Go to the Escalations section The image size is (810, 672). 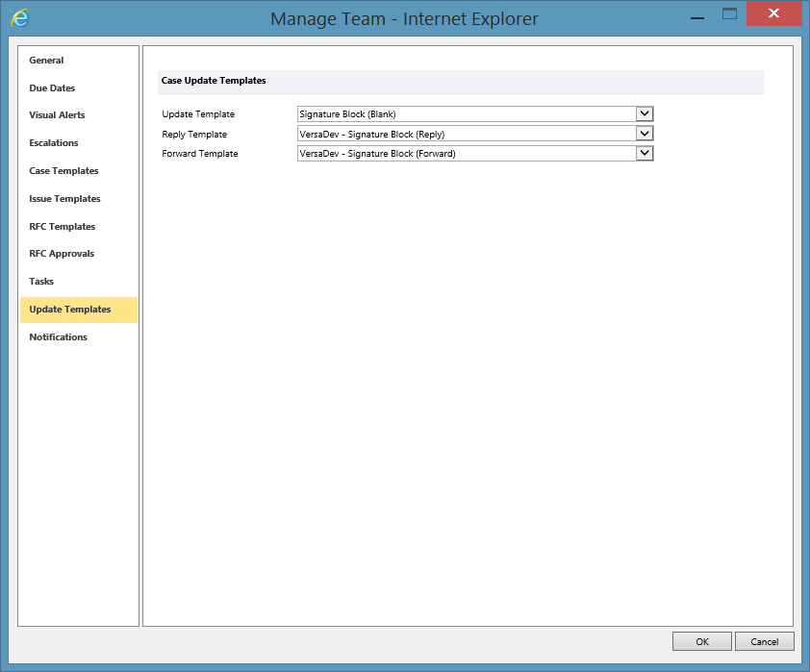tap(54, 143)
